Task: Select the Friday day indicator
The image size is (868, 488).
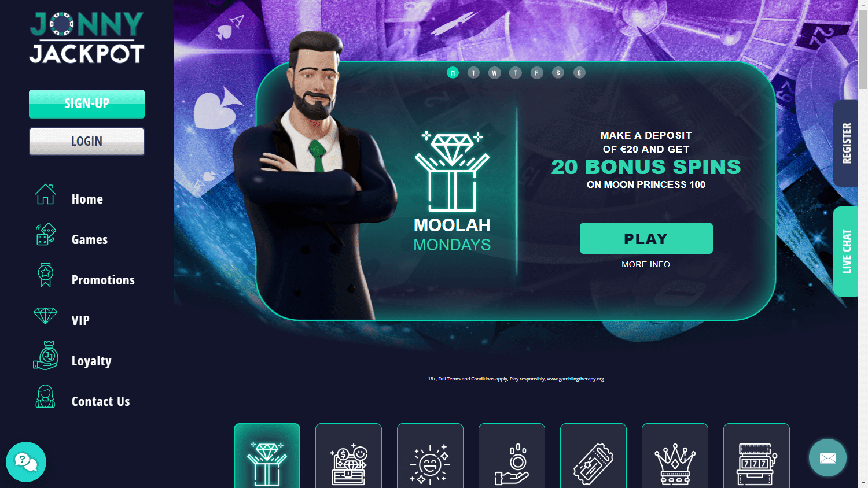Action: pos(536,73)
